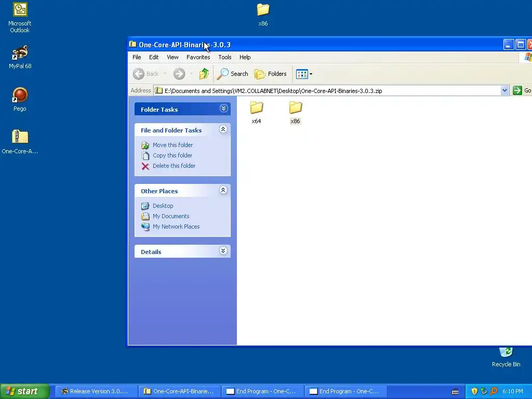Click the Search toolbar button
The width and height of the screenshot is (532, 399).
click(233, 74)
